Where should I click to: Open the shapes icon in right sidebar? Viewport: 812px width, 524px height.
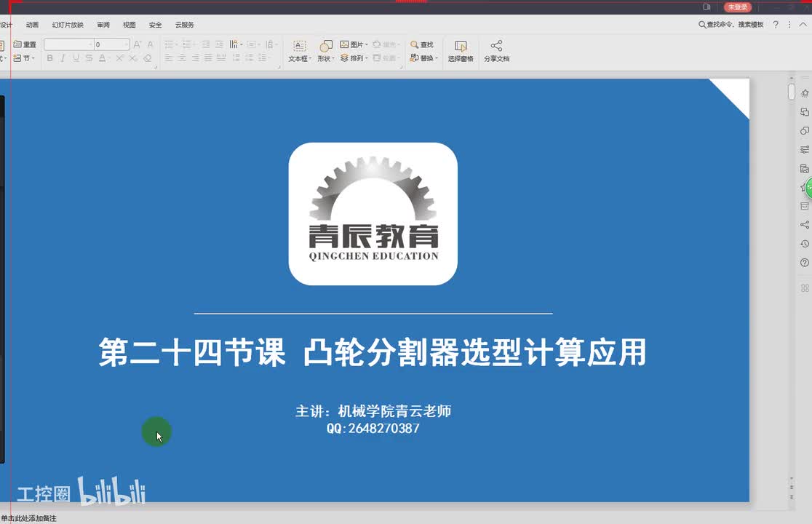(x=804, y=130)
